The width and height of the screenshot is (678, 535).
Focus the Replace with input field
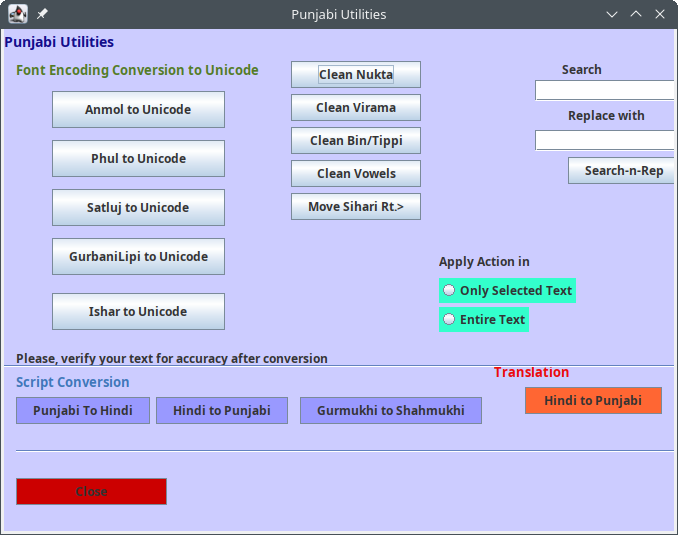(x=604, y=140)
